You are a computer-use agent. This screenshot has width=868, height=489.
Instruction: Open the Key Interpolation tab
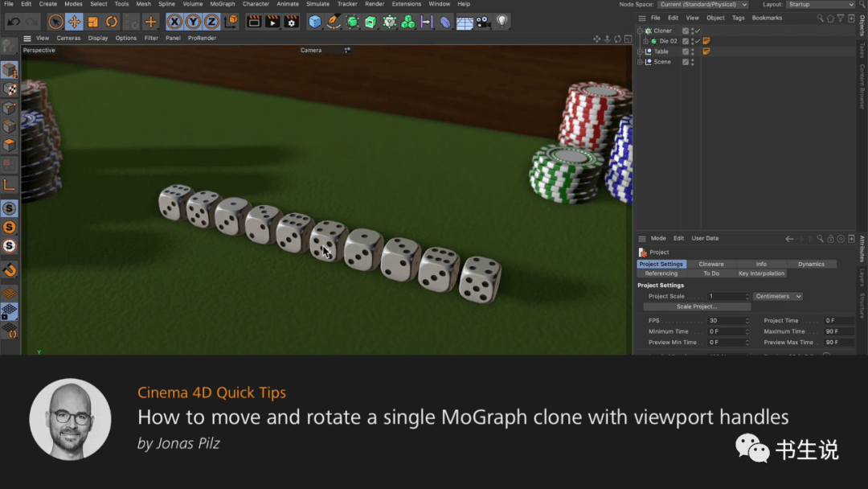click(761, 273)
